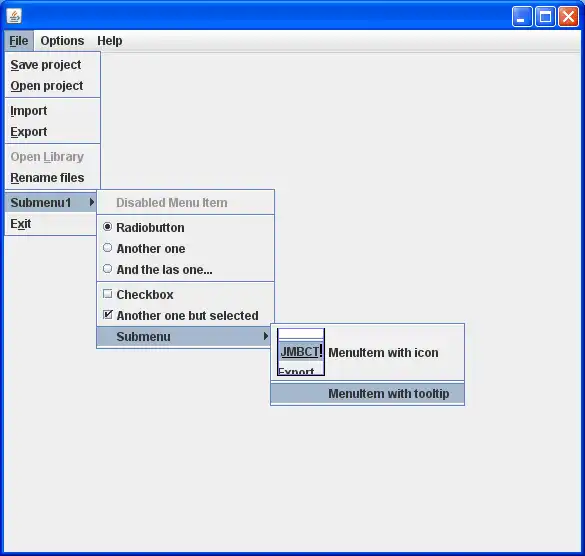Click the Java application icon in title bar
This screenshot has width=585, height=556.
click(x=14, y=16)
